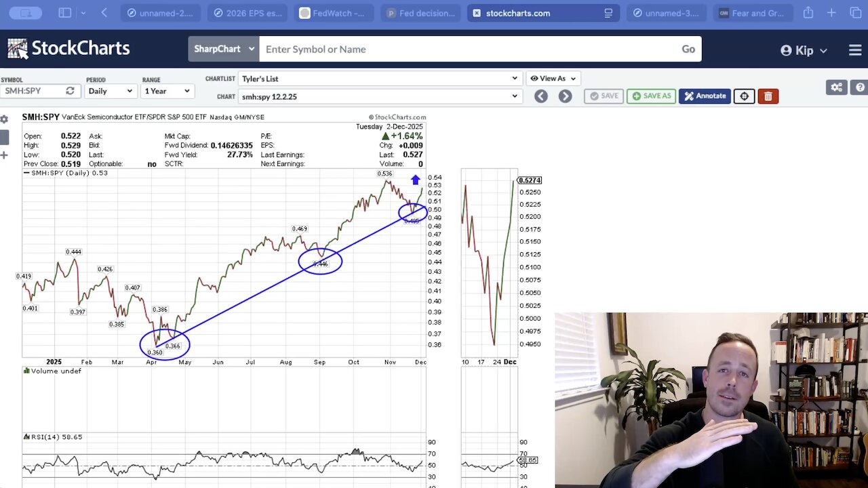Viewport: 868px width, 488px height.
Task: Click the reader icon in stockcharts.com tab
Action: (x=608, y=13)
